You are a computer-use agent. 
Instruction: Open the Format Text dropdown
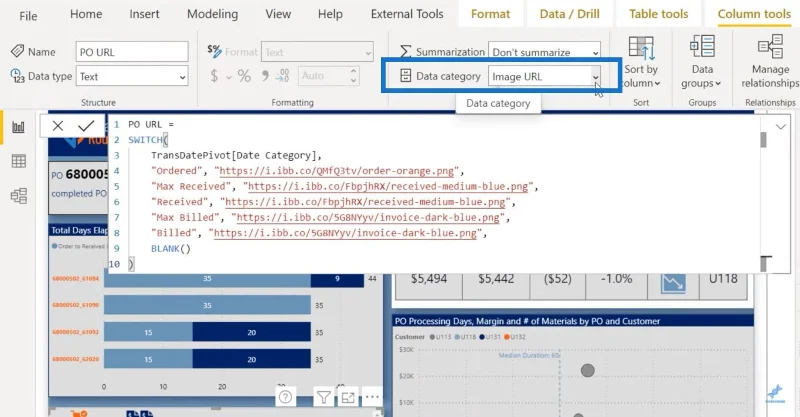pos(317,52)
